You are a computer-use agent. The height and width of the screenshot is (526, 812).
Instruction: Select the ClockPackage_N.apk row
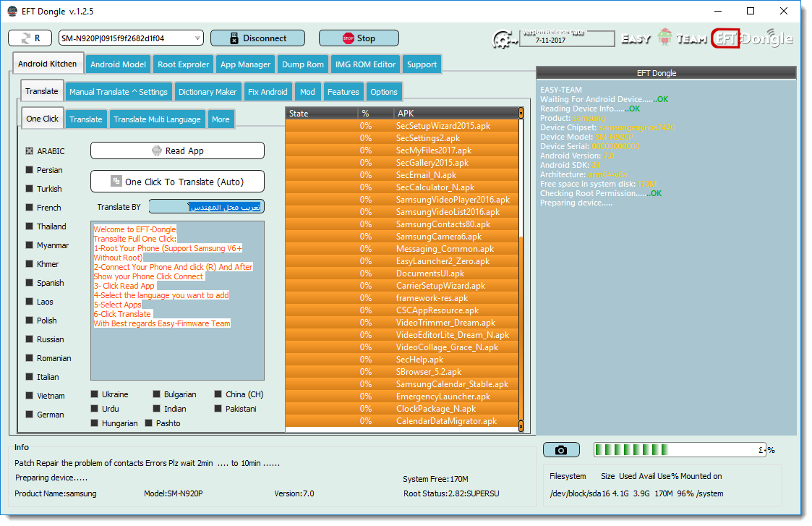402,409
